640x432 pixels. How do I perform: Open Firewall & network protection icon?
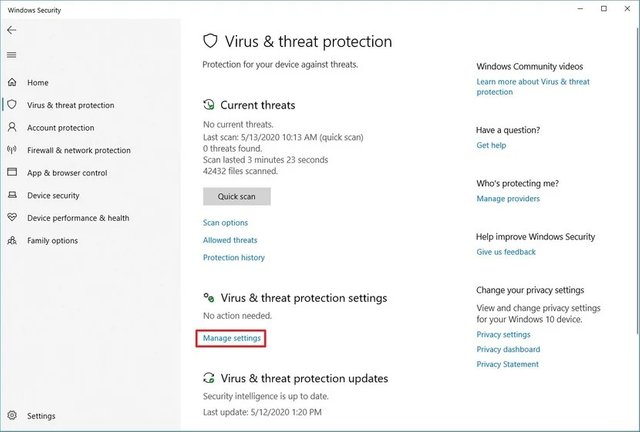pyautogui.click(x=12, y=151)
